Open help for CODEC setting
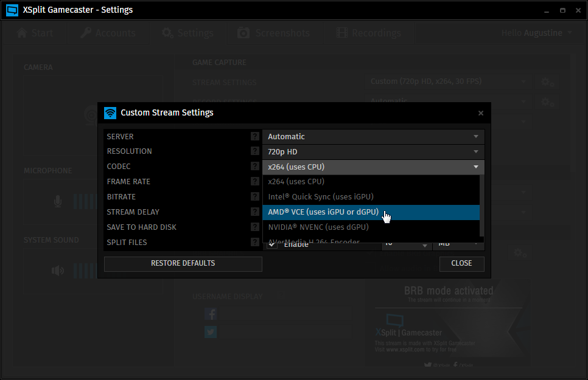This screenshot has width=588, height=380. 255,166
